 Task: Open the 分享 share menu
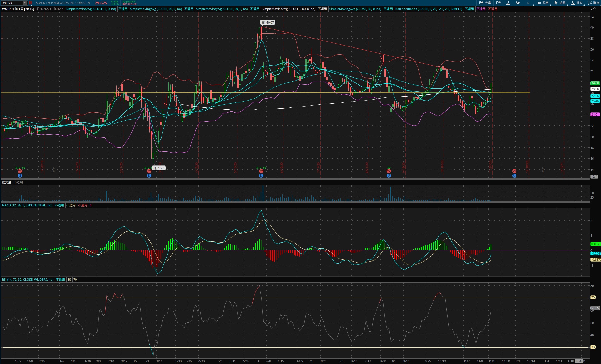click(485, 3)
